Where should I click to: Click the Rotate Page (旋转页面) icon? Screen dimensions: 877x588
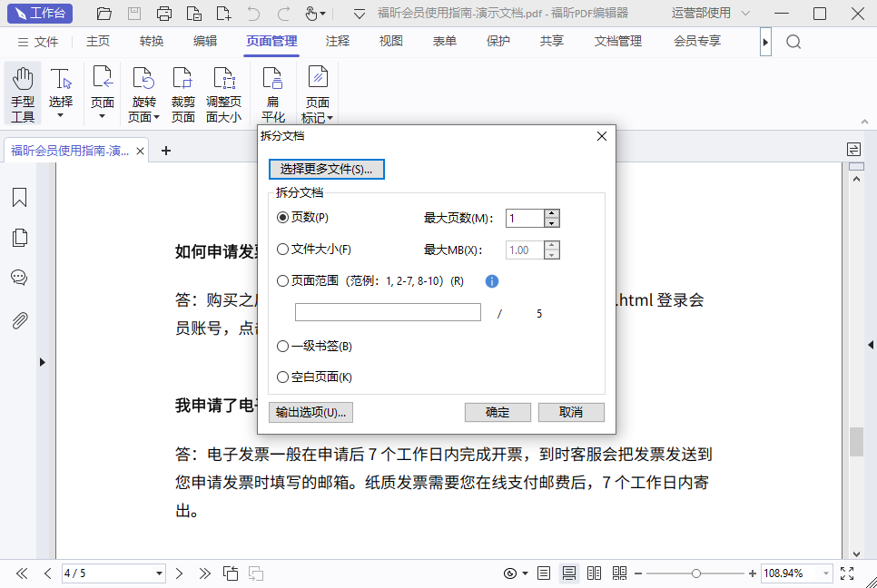pos(143,94)
